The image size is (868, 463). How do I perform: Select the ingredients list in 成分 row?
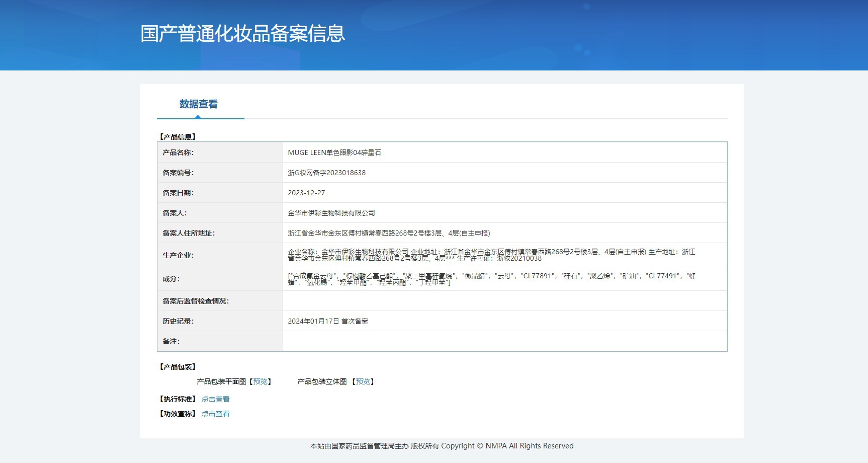click(492, 279)
